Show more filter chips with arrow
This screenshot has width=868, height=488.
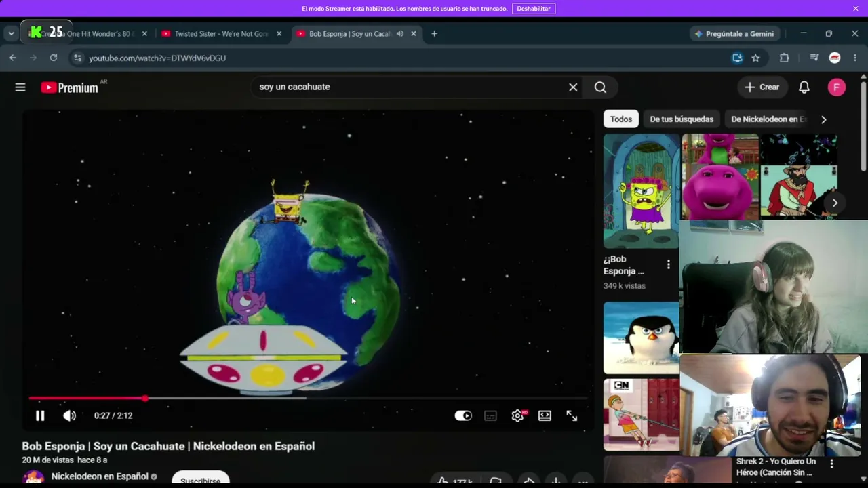pos(823,119)
